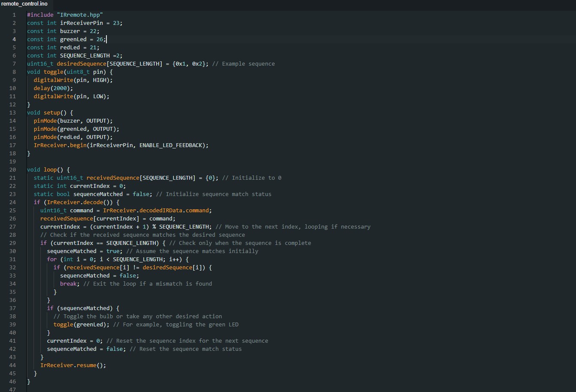Screen dimensions: 576x392
Task: Click the break keyword on line 34
Action: tap(68, 283)
